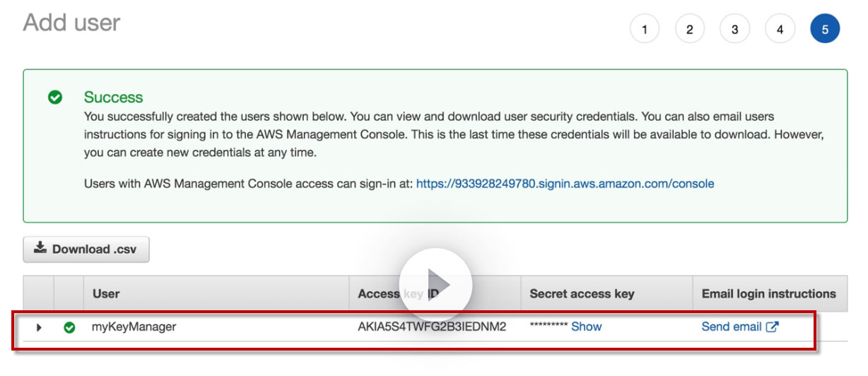Image resolution: width=868 pixels, height=376 pixels.
Task: Go to wizard step 1
Action: (644, 29)
